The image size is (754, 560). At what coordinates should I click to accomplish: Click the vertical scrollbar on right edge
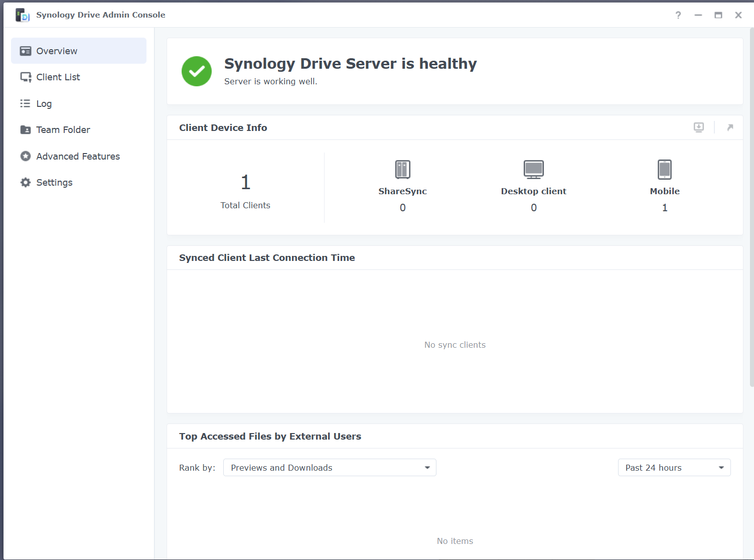click(x=751, y=206)
